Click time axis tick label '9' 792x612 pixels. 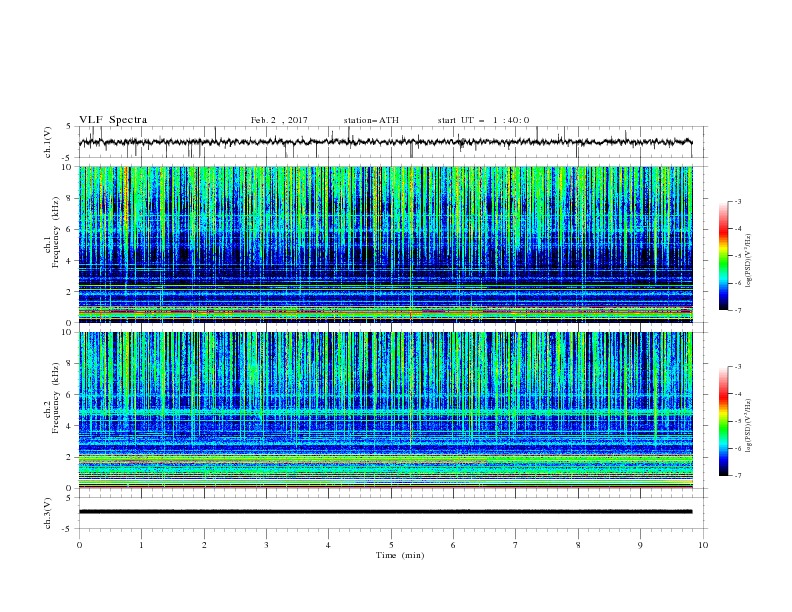click(x=640, y=545)
